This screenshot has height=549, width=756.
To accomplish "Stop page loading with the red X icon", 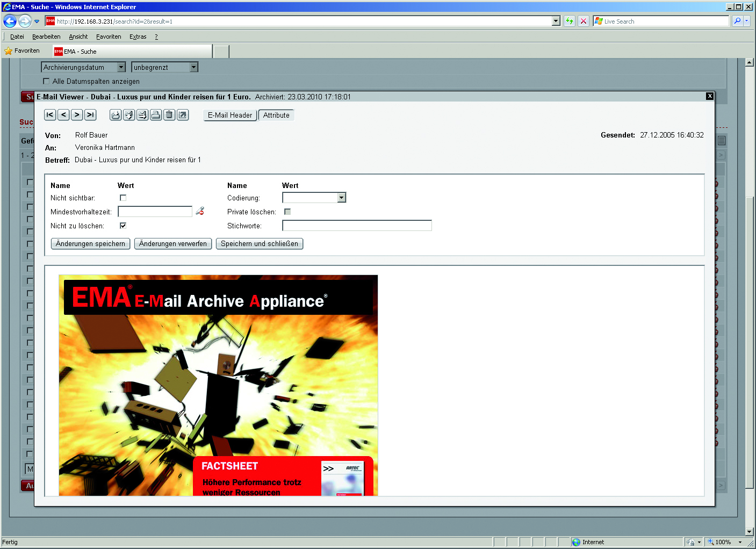I will pos(584,21).
